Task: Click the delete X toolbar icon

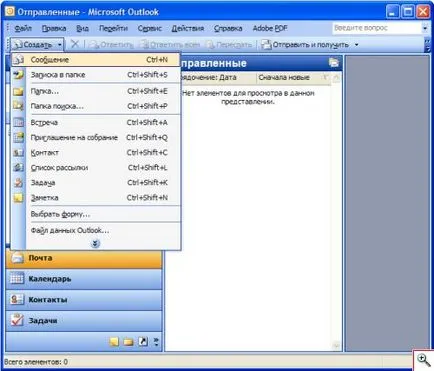Action: (x=75, y=44)
